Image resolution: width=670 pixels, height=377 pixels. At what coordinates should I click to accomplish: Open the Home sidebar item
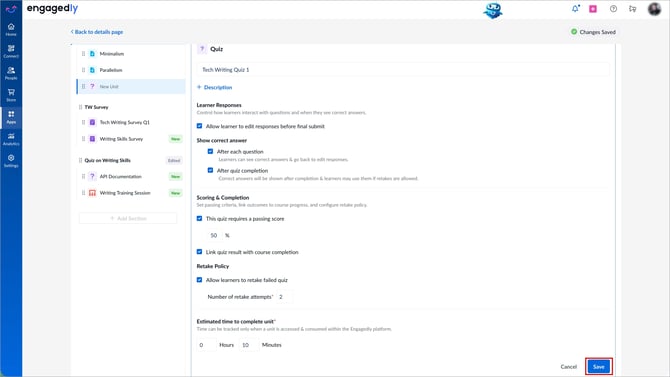coord(11,29)
